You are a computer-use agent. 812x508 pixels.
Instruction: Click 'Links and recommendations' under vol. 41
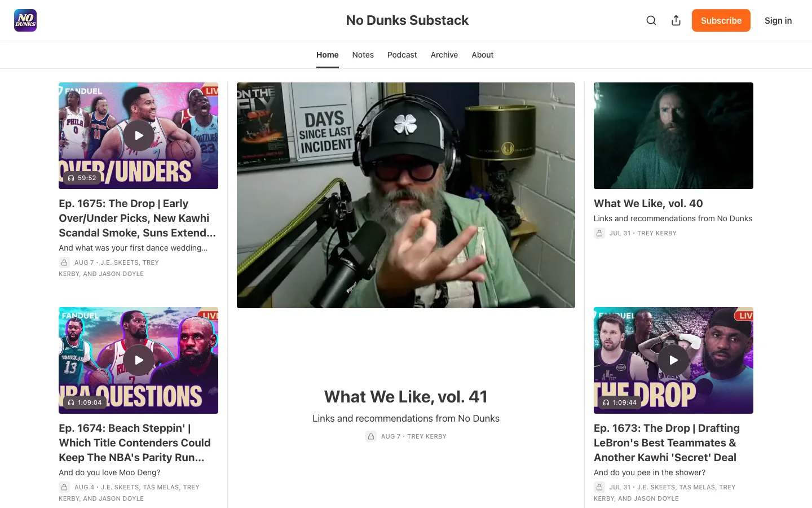pos(406,418)
